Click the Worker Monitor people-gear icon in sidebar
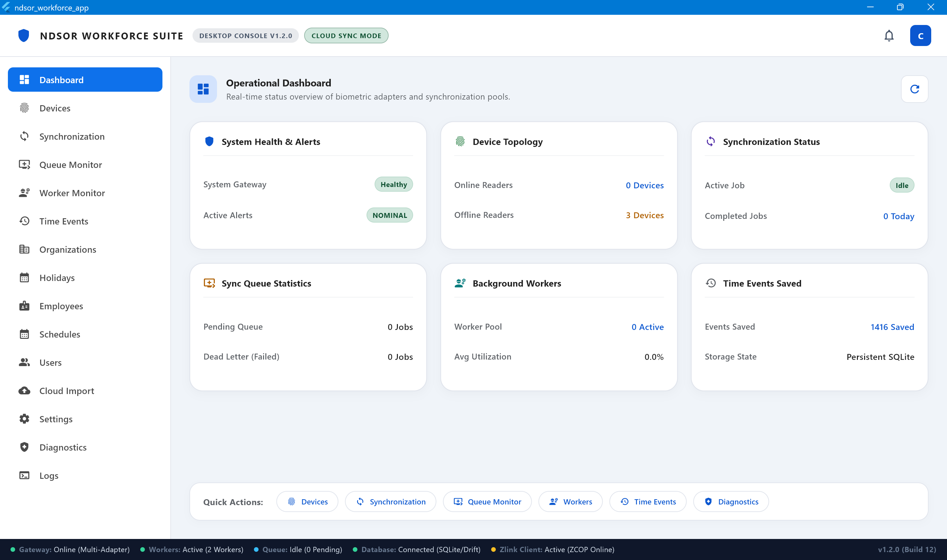The height and width of the screenshot is (560, 947). [25, 193]
